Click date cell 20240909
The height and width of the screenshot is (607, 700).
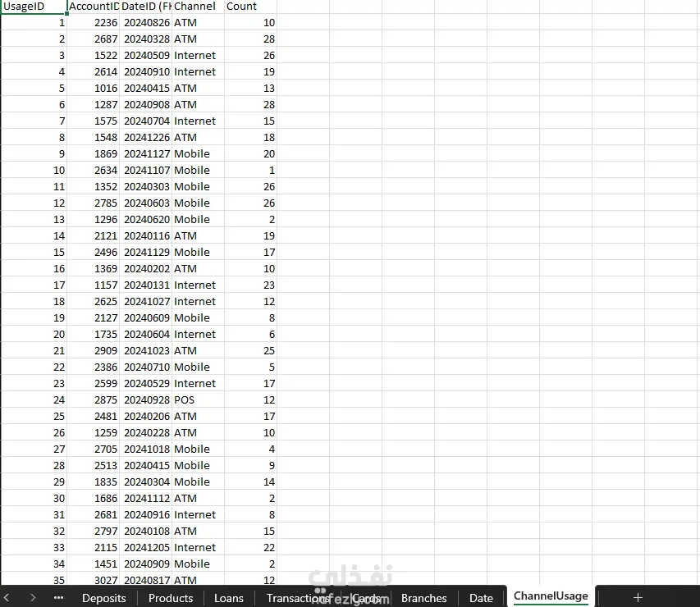click(145, 564)
